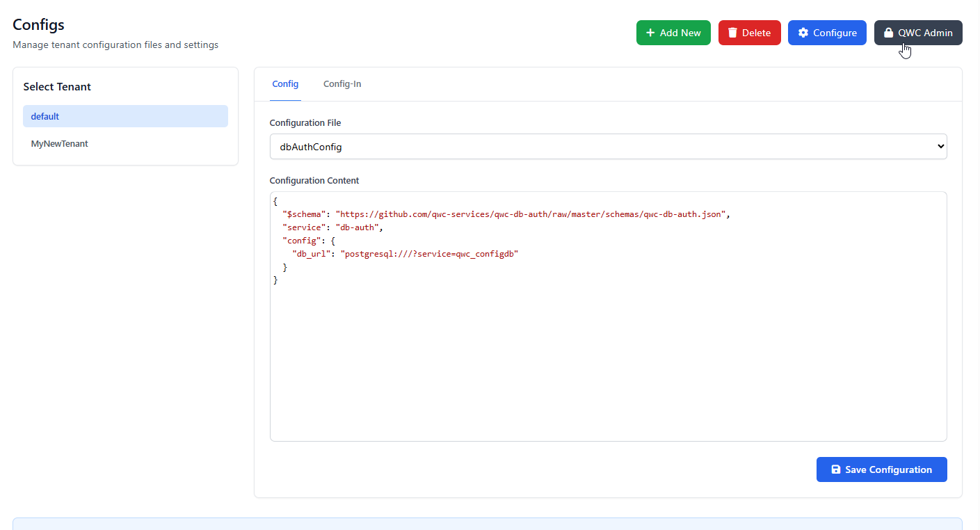Open the QWC Admin button label
This screenshot has width=980, height=530.
tap(925, 33)
